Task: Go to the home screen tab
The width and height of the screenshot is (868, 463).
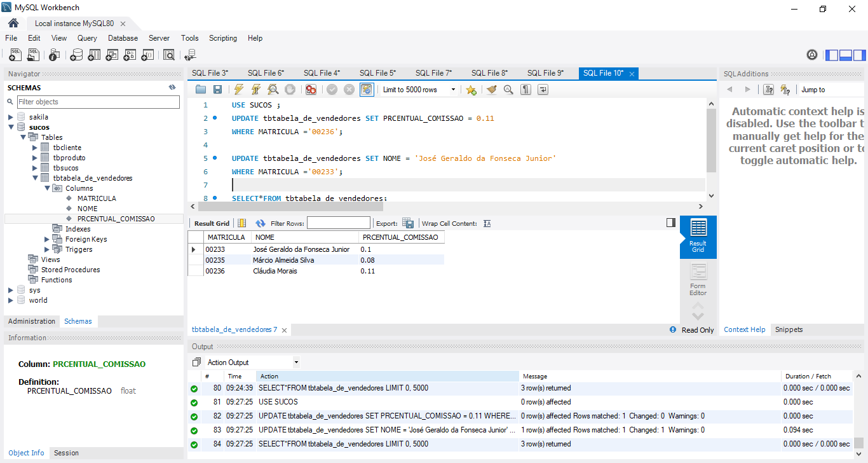Action: pos(13,23)
